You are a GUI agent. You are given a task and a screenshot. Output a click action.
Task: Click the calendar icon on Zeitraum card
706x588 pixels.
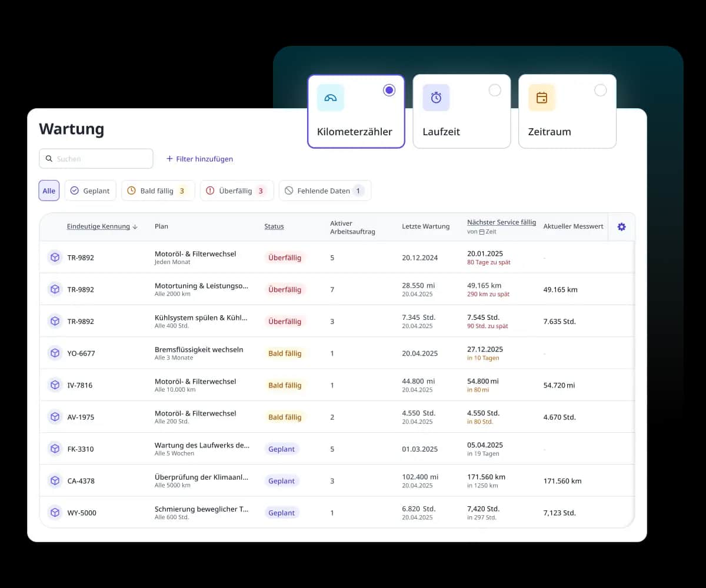tap(541, 98)
